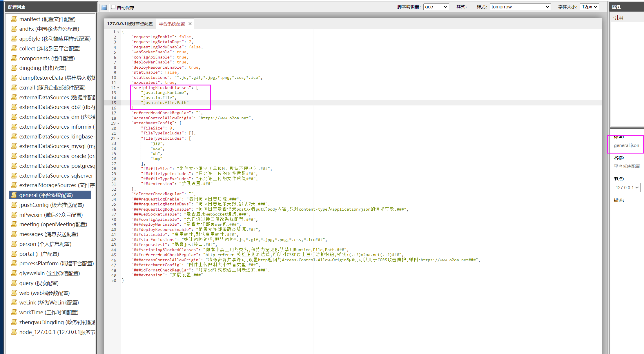Screen dimensions: 644x354
Task: Collapse the code fold arrow on line 12
Action: [x=118, y=88]
